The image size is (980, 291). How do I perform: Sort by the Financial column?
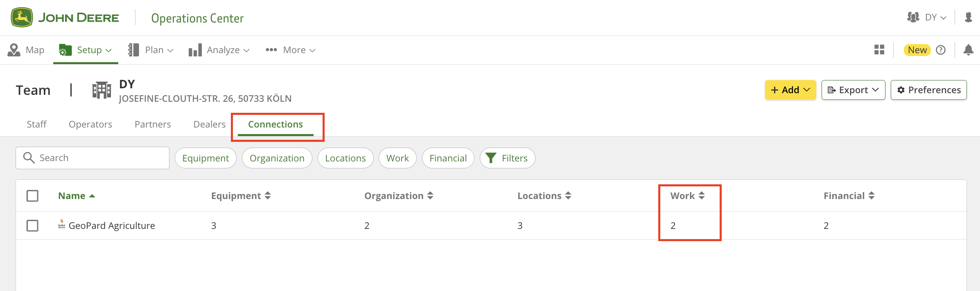tap(849, 196)
